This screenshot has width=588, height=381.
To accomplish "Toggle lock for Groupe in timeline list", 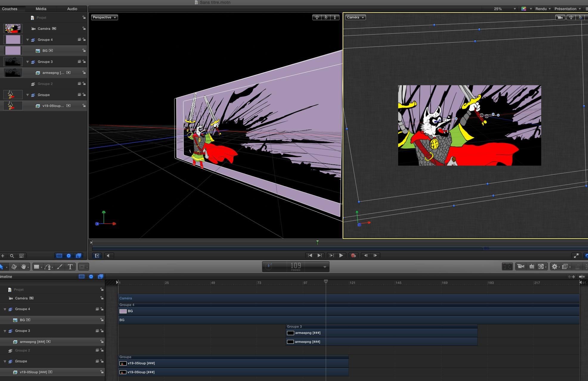I will point(102,361).
